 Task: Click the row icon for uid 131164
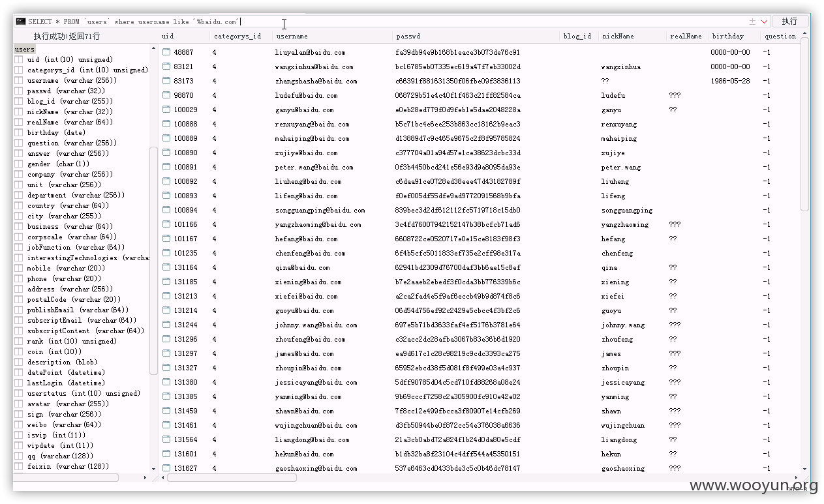tap(166, 267)
